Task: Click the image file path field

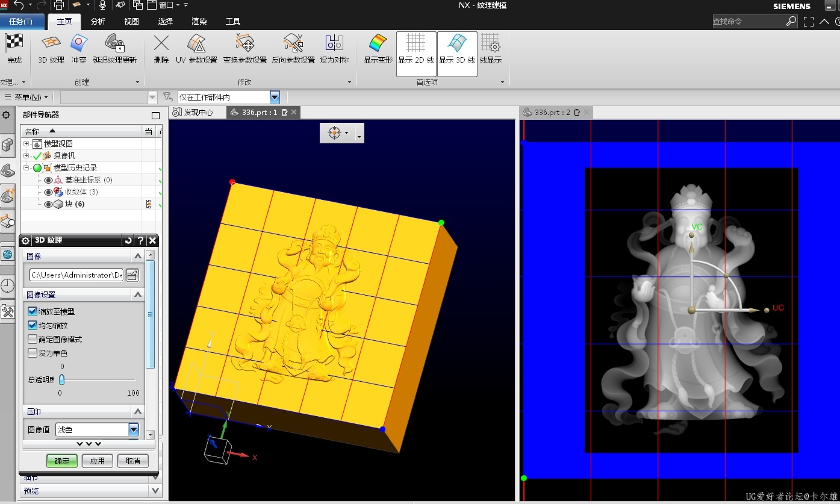Action: pos(76,275)
